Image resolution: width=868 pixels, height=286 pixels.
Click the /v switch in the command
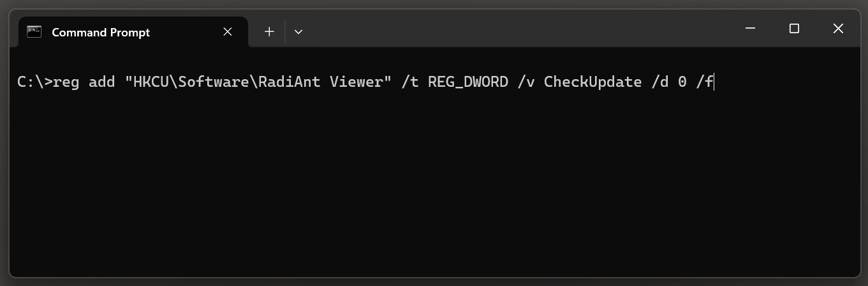coord(526,82)
